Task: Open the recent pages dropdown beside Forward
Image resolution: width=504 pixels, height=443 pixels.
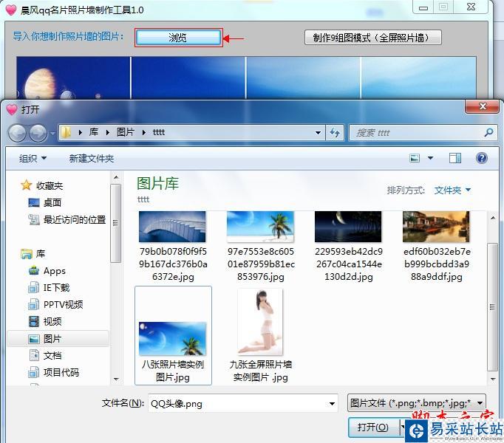Action: click(52, 133)
